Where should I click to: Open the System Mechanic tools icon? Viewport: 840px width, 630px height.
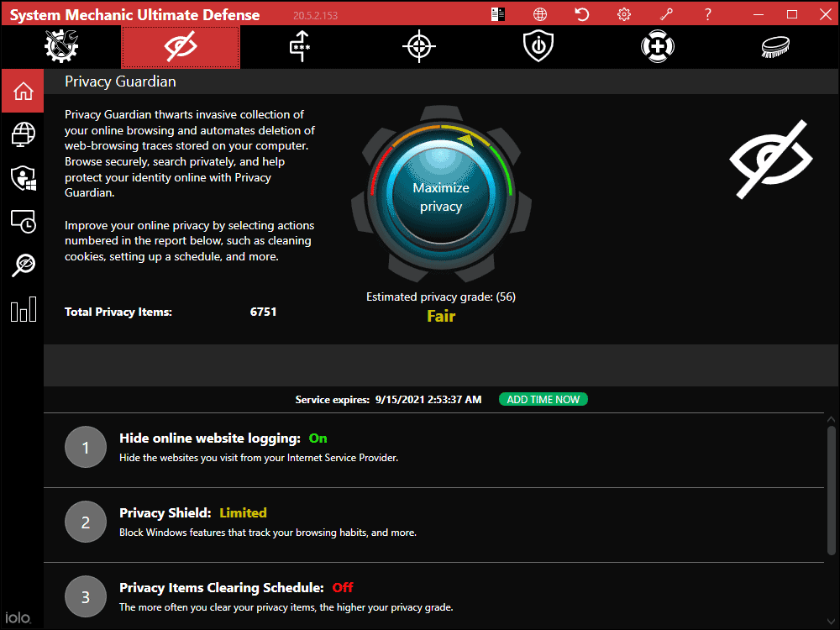tap(60, 46)
